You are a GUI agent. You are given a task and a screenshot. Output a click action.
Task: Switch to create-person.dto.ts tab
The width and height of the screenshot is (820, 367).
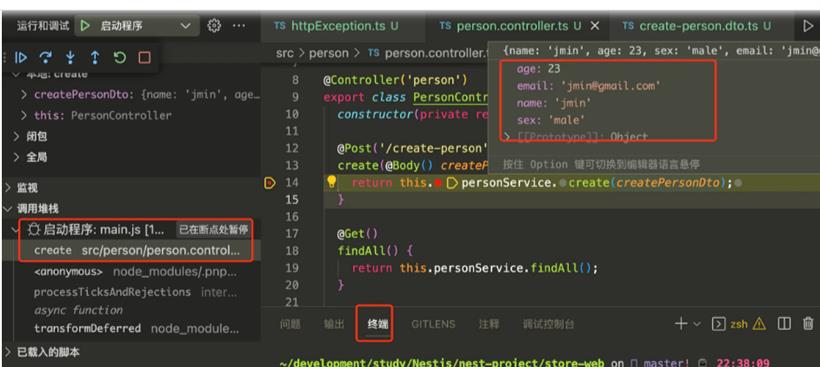(x=697, y=26)
